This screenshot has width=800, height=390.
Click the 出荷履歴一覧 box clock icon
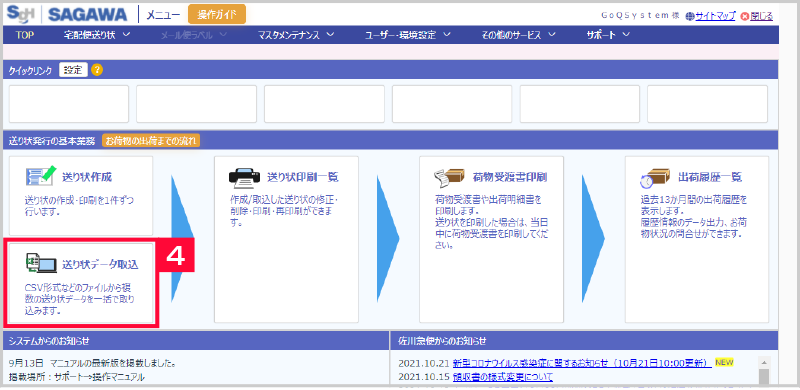tap(655, 177)
